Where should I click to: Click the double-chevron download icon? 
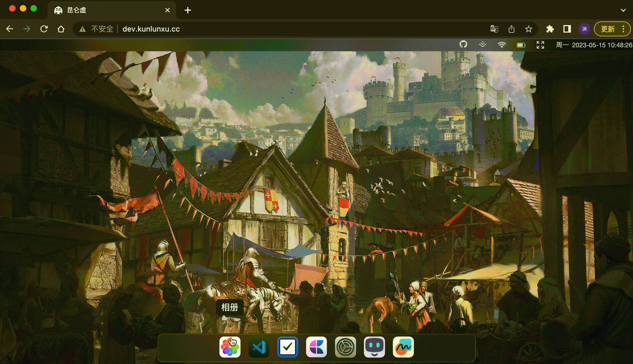(482, 45)
